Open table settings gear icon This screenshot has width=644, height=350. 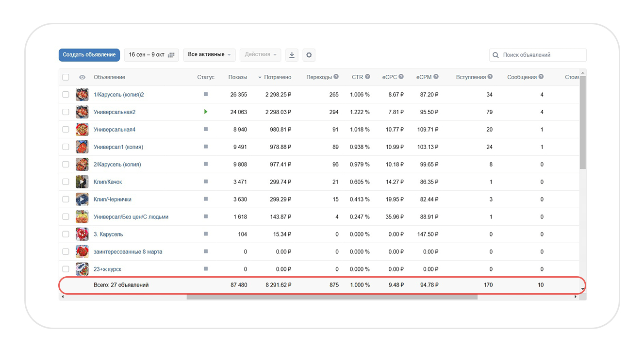point(309,55)
